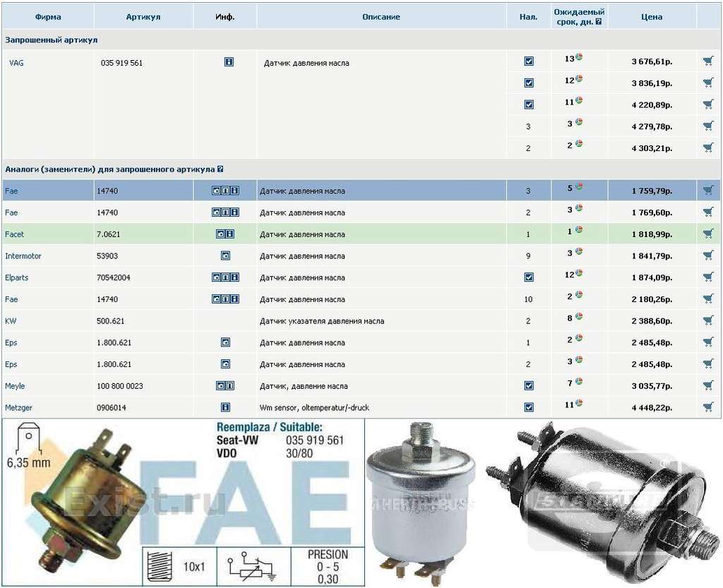Sort by Цена column header

point(652,17)
